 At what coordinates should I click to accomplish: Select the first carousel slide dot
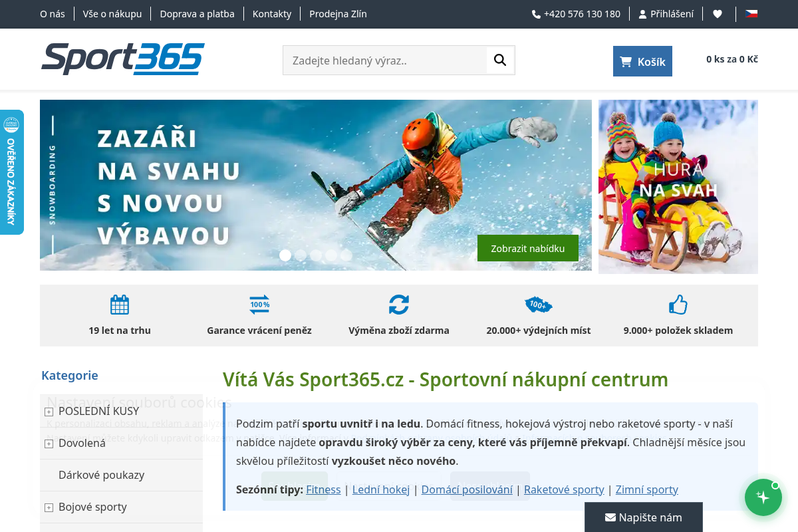tap(285, 255)
